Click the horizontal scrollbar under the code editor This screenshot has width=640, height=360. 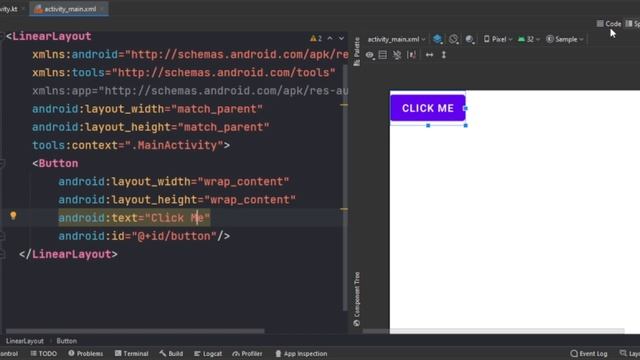click(135, 331)
